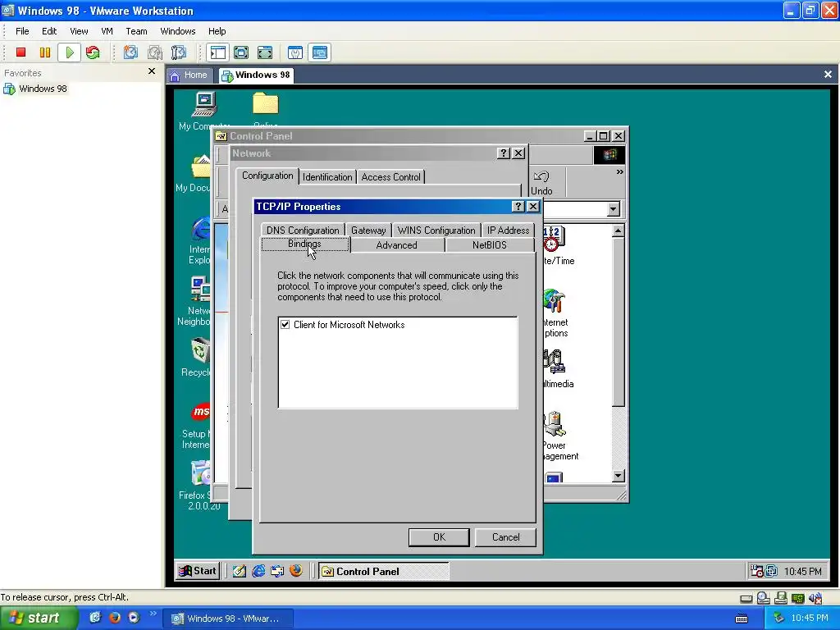Click Control Panel scrollbar down arrow
The image size is (840, 630).
[619, 476]
